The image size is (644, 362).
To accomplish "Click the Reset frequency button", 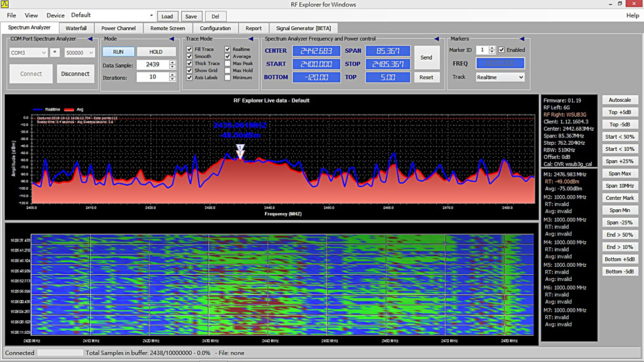I will coord(427,77).
